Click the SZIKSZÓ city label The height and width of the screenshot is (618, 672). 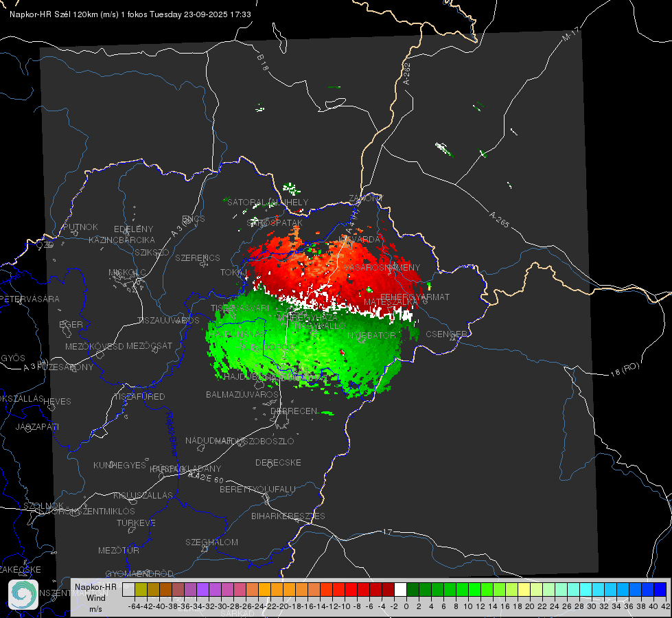pyautogui.click(x=152, y=253)
